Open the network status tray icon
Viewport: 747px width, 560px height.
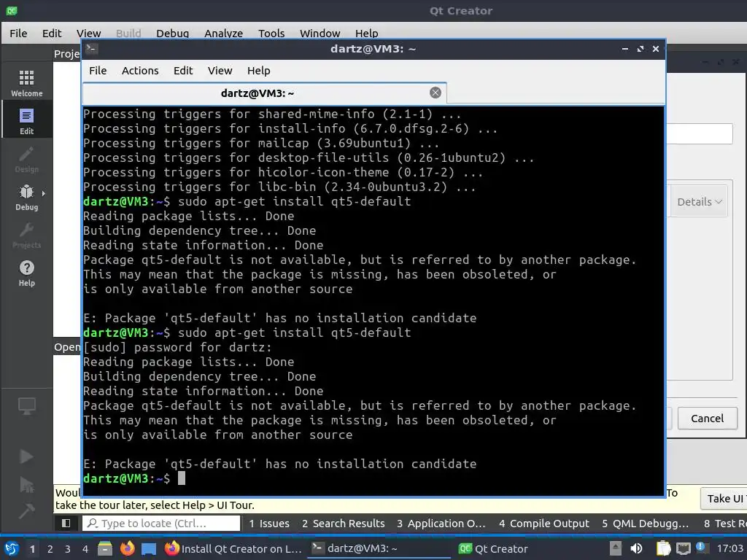(683, 549)
